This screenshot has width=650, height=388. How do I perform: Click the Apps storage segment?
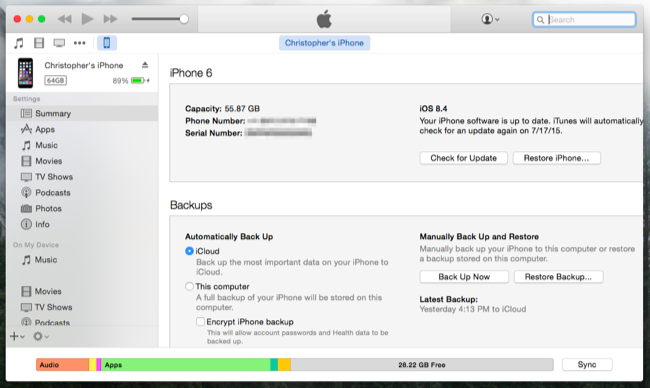(186, 365)
